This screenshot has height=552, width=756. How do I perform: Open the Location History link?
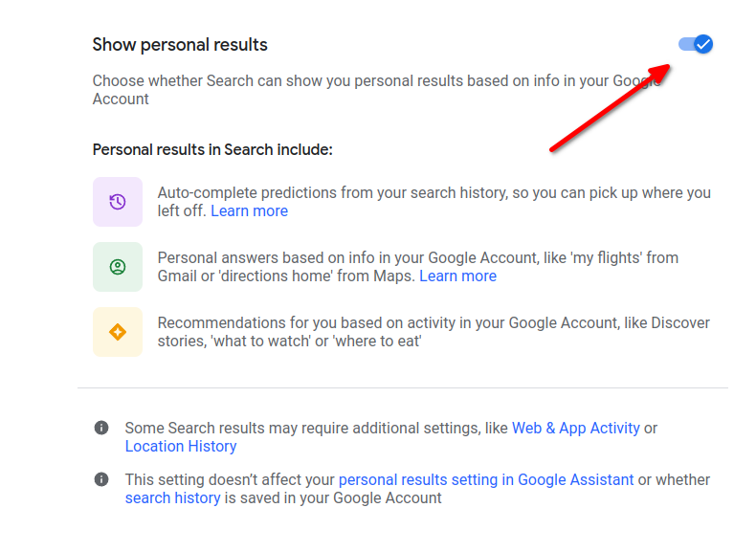pos(181,447)
